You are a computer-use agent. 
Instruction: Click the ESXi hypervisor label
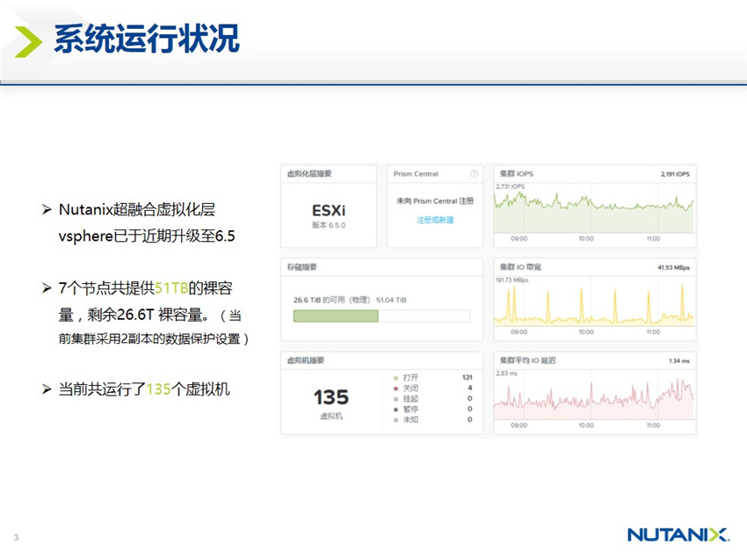(x=329, y=210)
